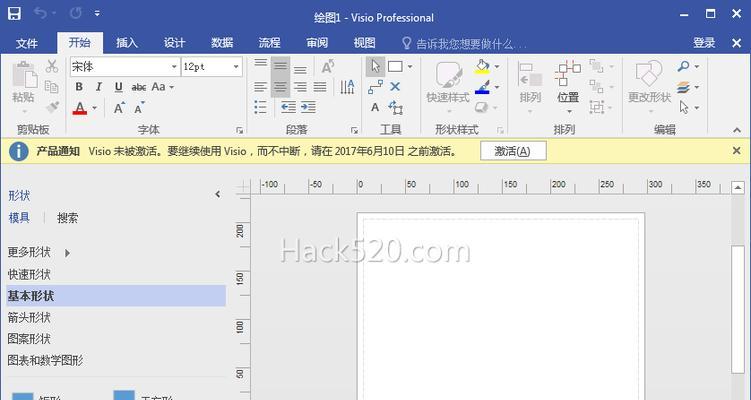This screenshot has height=400, width=751.
Task: Click the 位置 position icon
Action: click(x=568, y=74)
